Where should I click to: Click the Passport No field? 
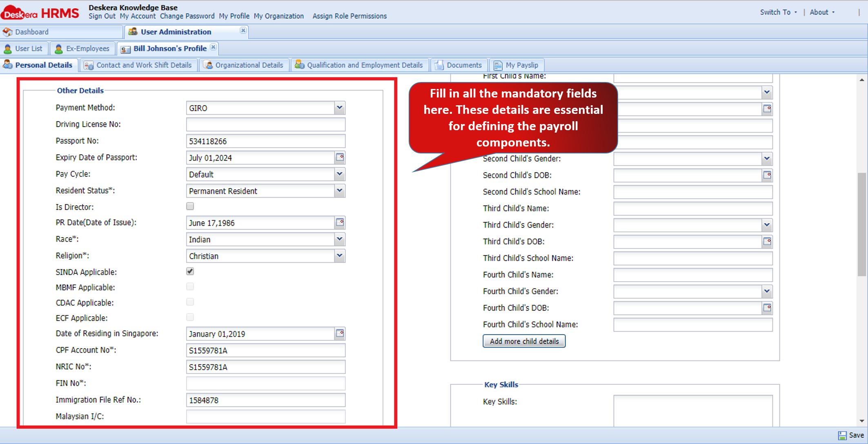pos(266,141)
